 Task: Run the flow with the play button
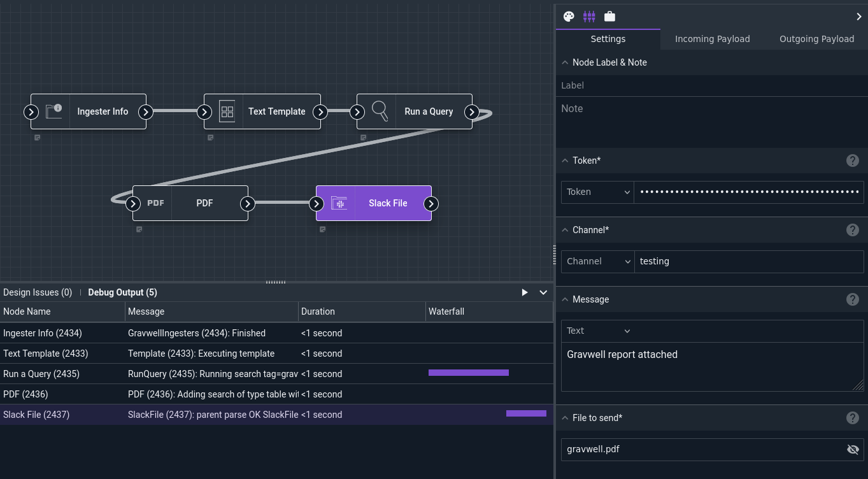tap(525, 292)
